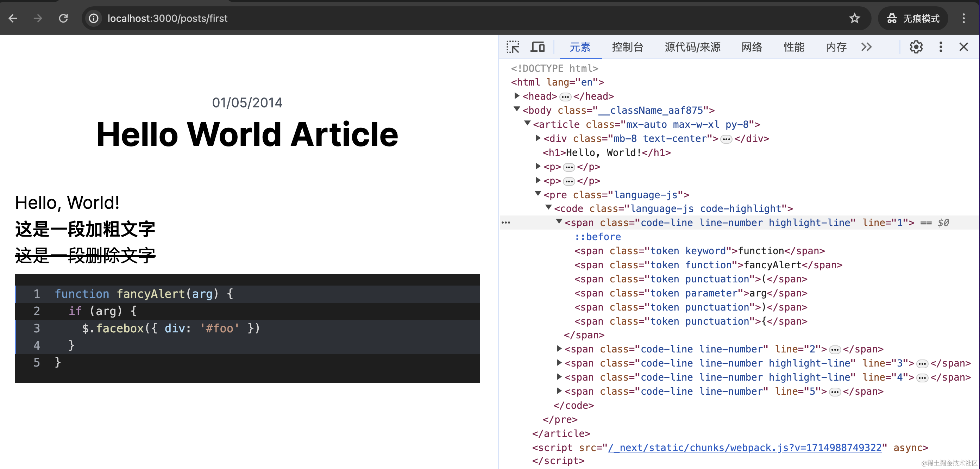
Task: Open DevTools three-dot customize menu
Action: point(941,47)
